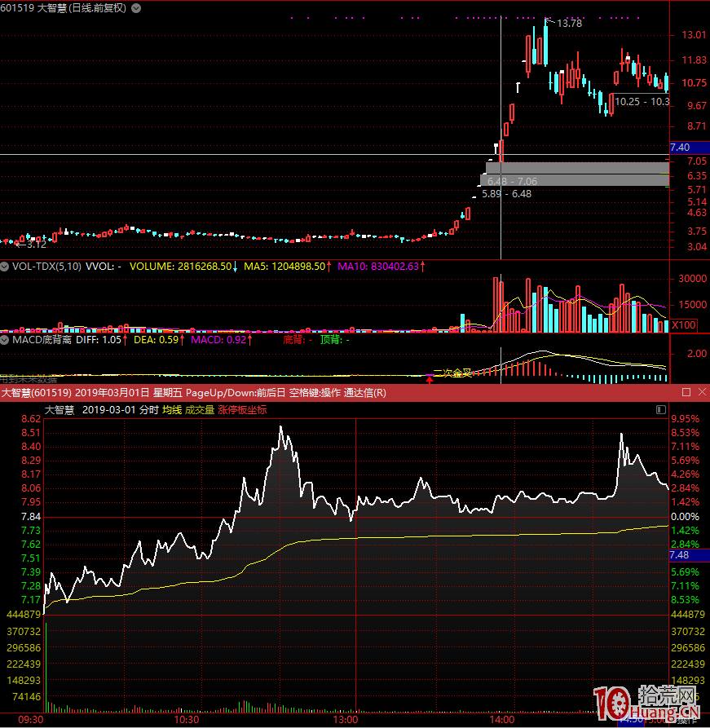The height and width of the screenshot is (728, 710).
Task: Click the MA5: 1204898.50 value
Action: 284,267
